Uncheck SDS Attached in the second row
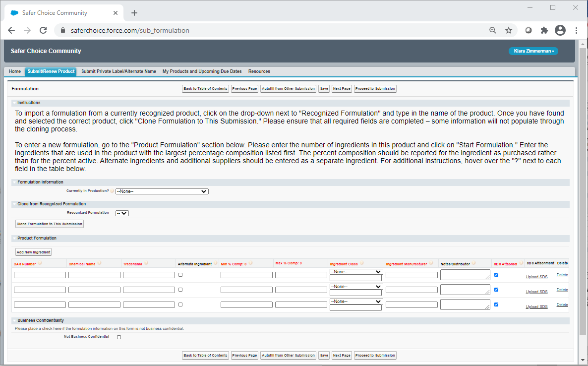This screenshot has height=366, width=588. pos(496,290)
